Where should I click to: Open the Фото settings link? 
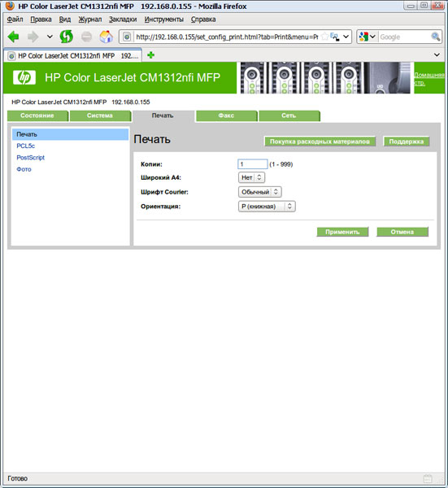click(24, 169)
